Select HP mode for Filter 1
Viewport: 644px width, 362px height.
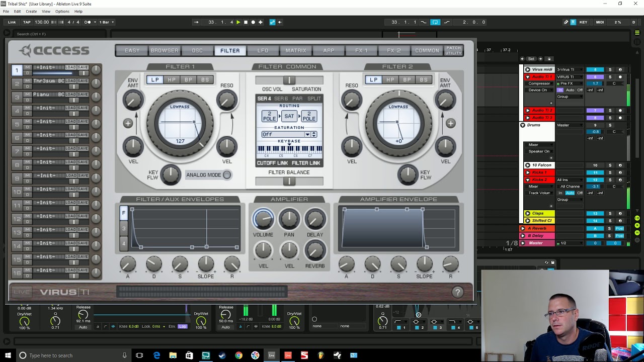(172, 79)
